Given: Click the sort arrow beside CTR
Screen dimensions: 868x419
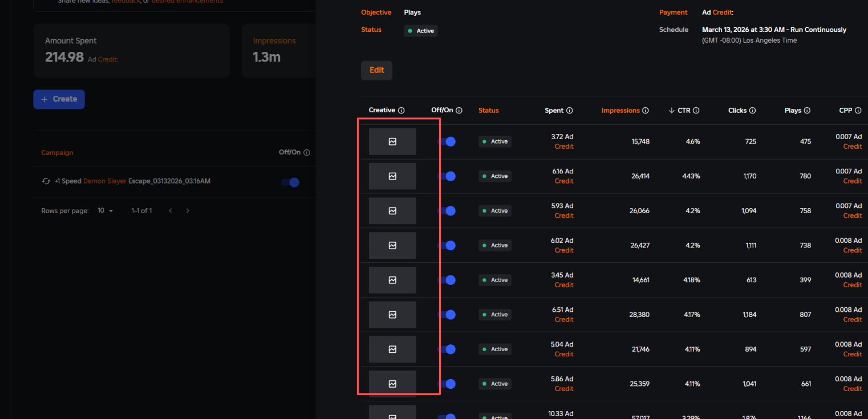Looking at the screenshot, I should click(671, 111).
